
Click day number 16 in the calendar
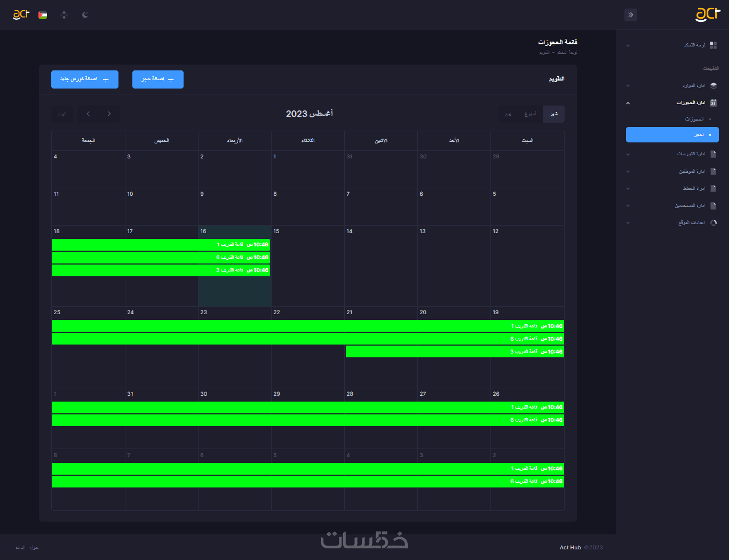[203, 231]
